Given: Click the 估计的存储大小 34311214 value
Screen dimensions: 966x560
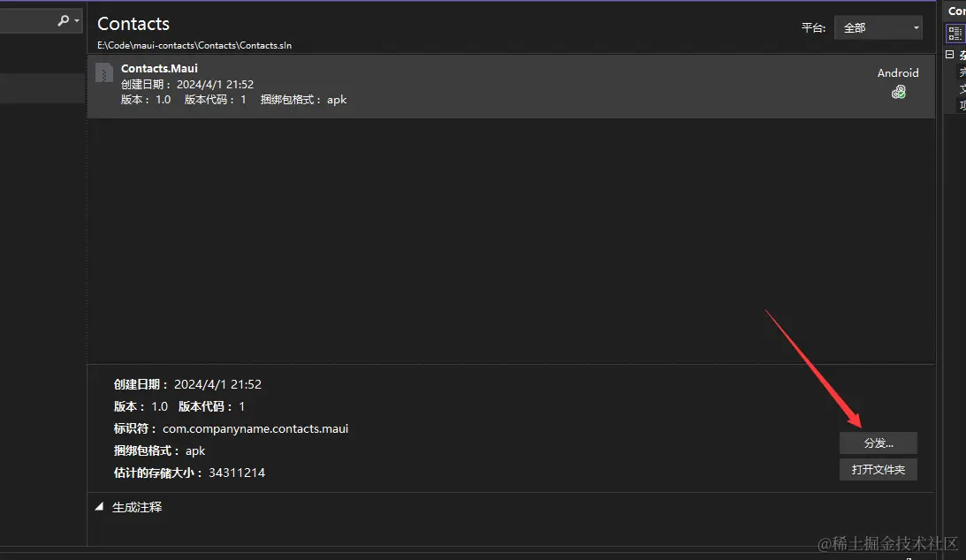Looking at the screenshot, I should [x=237, y=473].
